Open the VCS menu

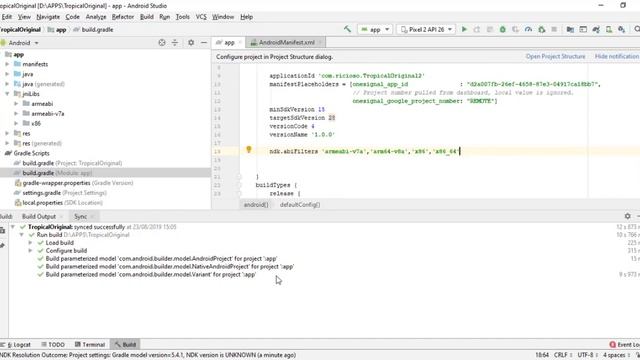point(201,17)
